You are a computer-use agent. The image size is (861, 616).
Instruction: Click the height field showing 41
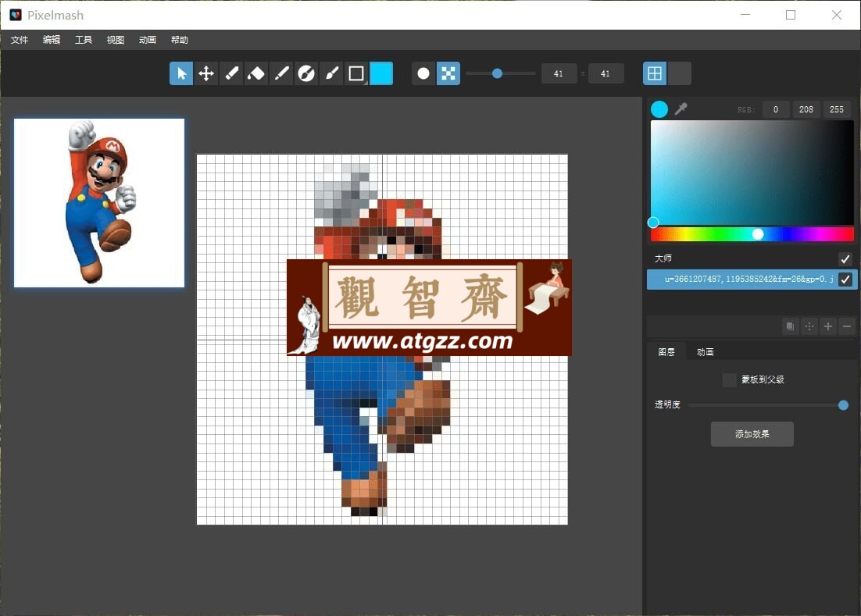click(x=605, y=73)
